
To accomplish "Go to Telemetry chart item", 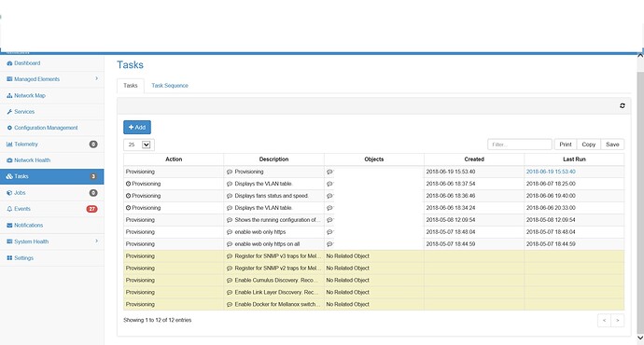I will (x=26, y=144).
